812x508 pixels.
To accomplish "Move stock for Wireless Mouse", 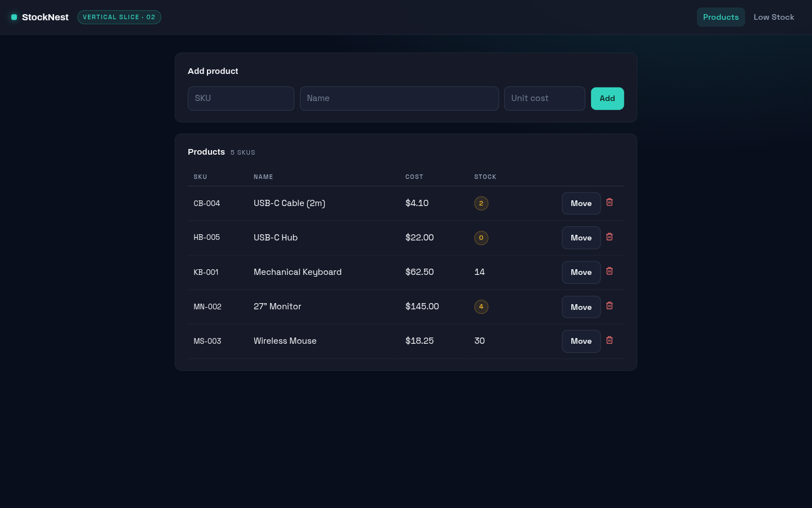I will pyautogui.click(x=581, y=341).
